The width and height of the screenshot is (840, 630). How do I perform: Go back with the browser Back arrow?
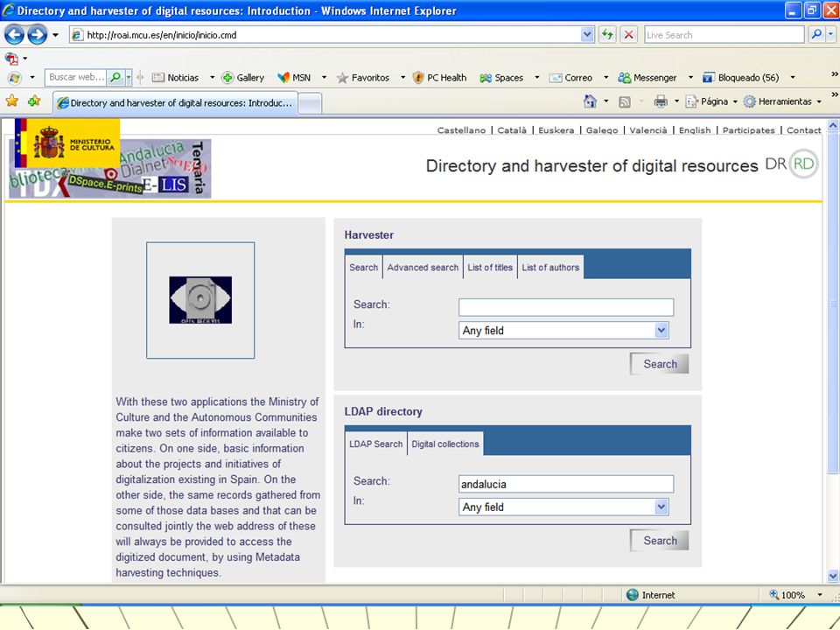tap(15, 35)
